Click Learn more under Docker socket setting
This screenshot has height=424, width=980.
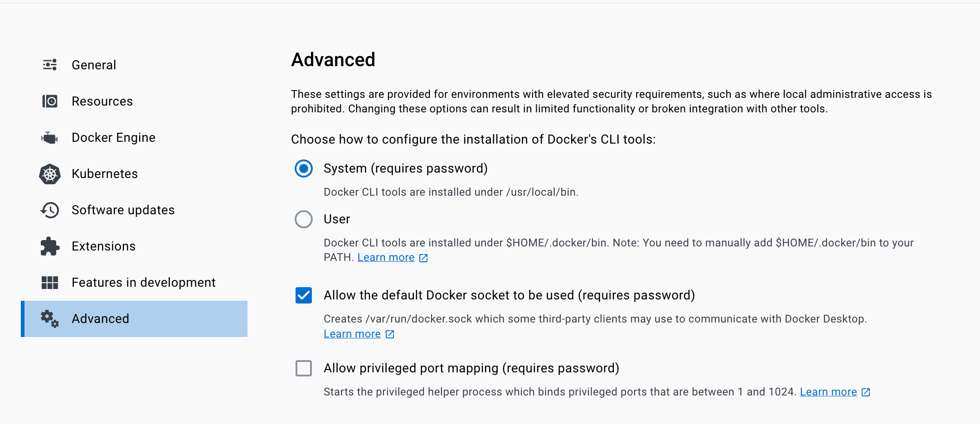coord(352,333)
